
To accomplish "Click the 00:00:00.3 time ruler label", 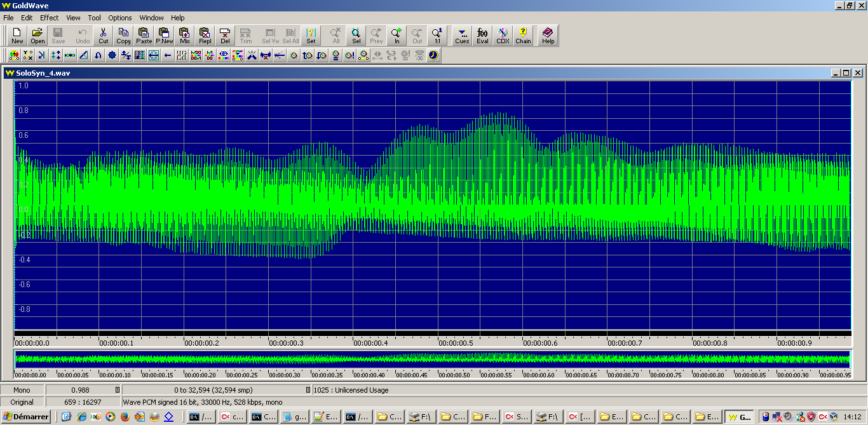I will [x=286, y=342].
